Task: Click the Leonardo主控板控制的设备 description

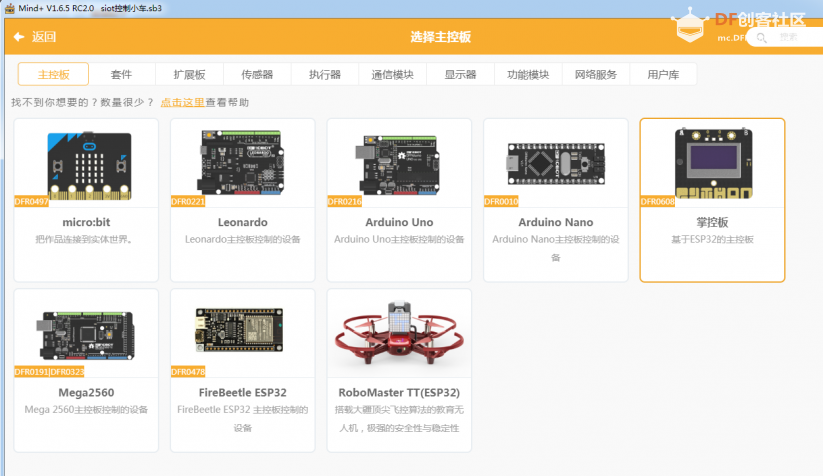Action: 242,240
